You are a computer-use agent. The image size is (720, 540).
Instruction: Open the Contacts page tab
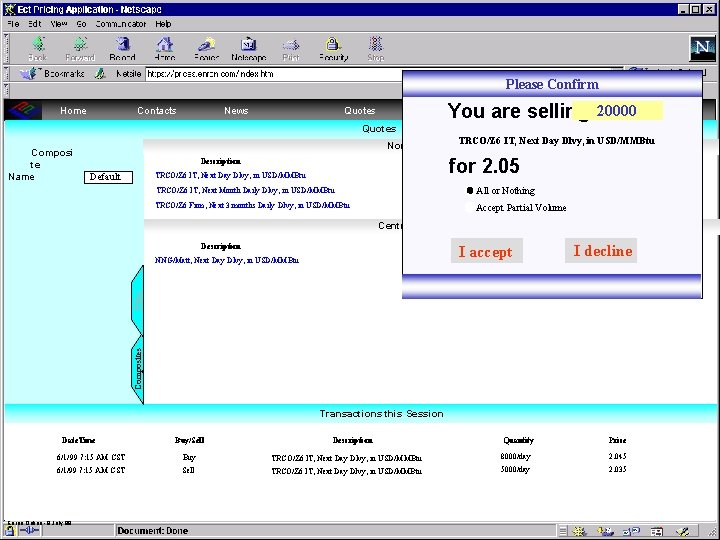tap(157, 111)
